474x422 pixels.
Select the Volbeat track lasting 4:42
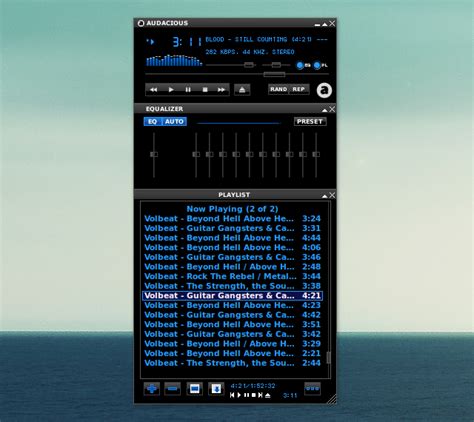[232, 315]
